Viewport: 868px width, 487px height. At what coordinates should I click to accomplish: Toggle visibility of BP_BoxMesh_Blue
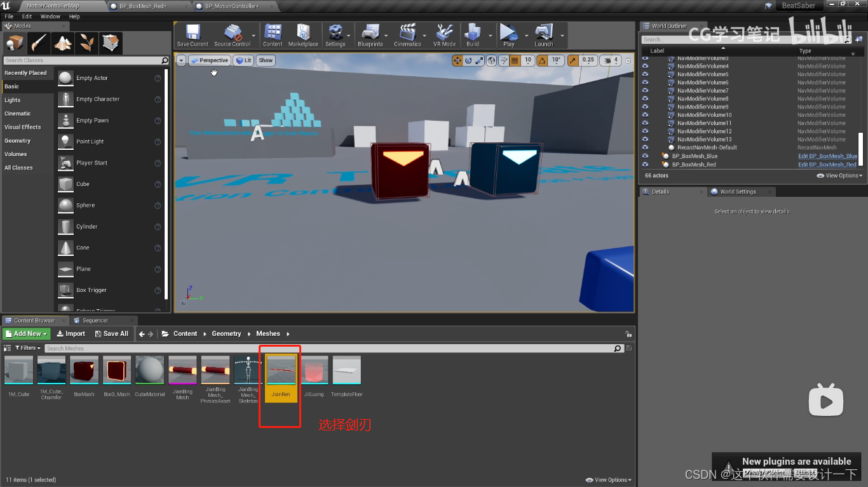(645, 156)
